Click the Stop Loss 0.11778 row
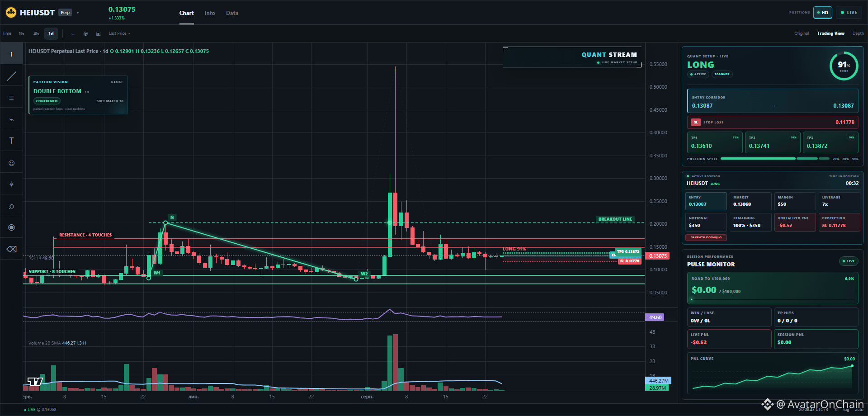The width and height of the screenshot is (868, 416). 773,122
